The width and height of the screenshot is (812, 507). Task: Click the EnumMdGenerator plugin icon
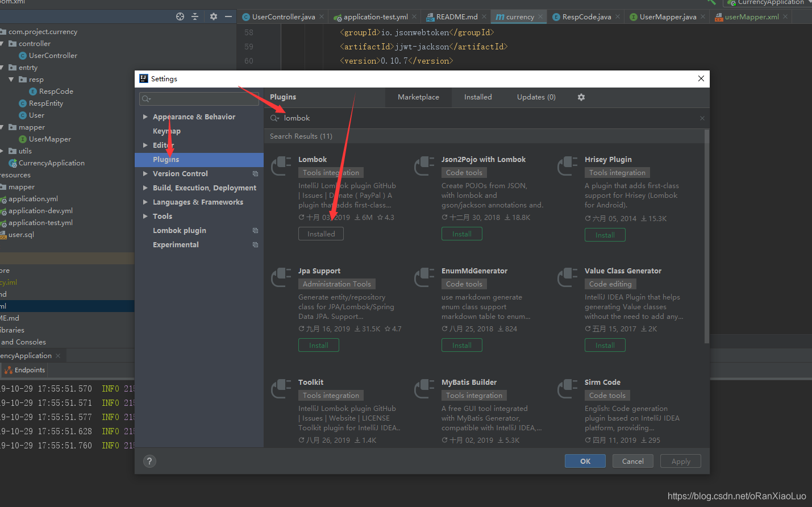click(x=424, y=277)
